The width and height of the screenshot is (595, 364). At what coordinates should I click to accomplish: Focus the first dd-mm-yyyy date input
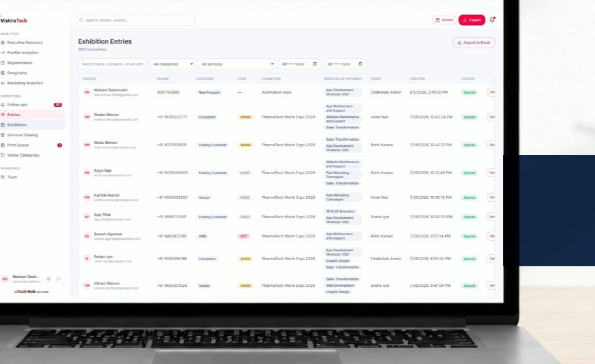click(x=299, y=64)
